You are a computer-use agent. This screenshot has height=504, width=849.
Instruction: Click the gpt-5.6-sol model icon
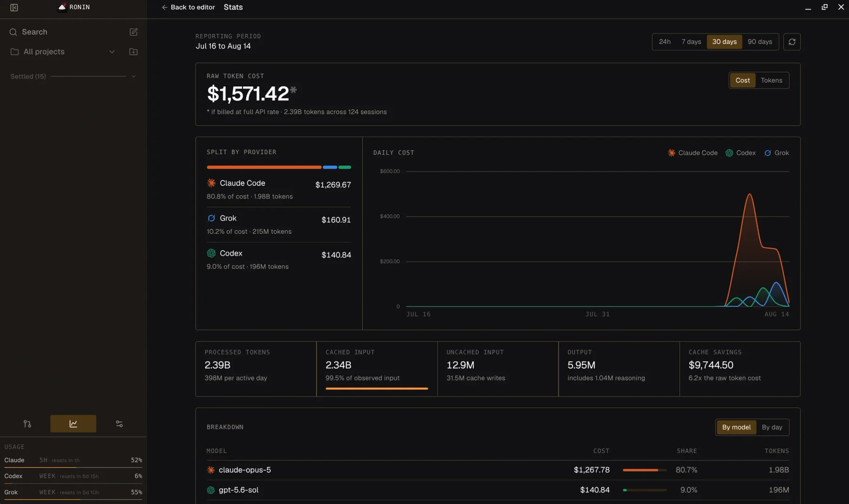click(211, 490)
